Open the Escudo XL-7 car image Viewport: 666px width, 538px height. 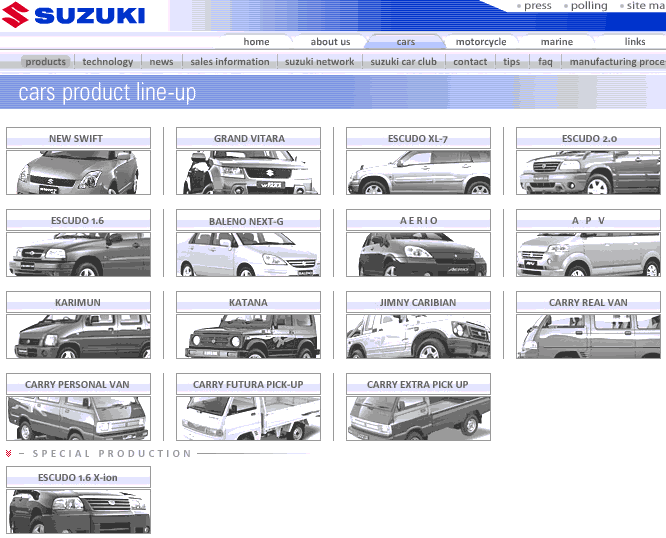418,172
